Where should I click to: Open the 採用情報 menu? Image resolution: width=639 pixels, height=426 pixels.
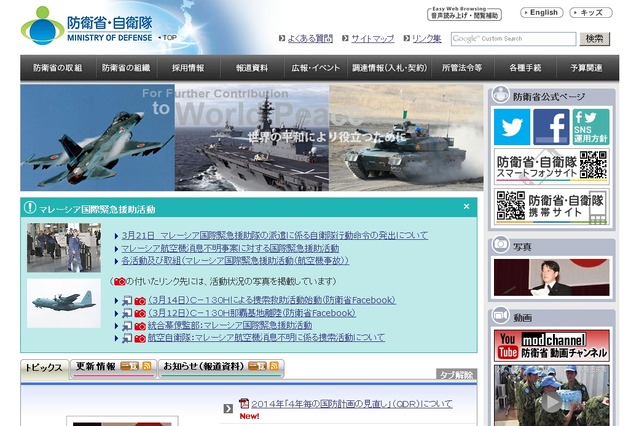click(x=188, y=68)
